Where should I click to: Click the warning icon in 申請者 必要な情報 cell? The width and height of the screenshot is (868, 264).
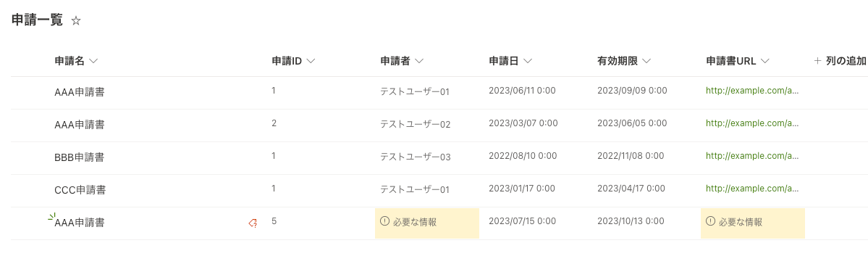pos(384,221)
